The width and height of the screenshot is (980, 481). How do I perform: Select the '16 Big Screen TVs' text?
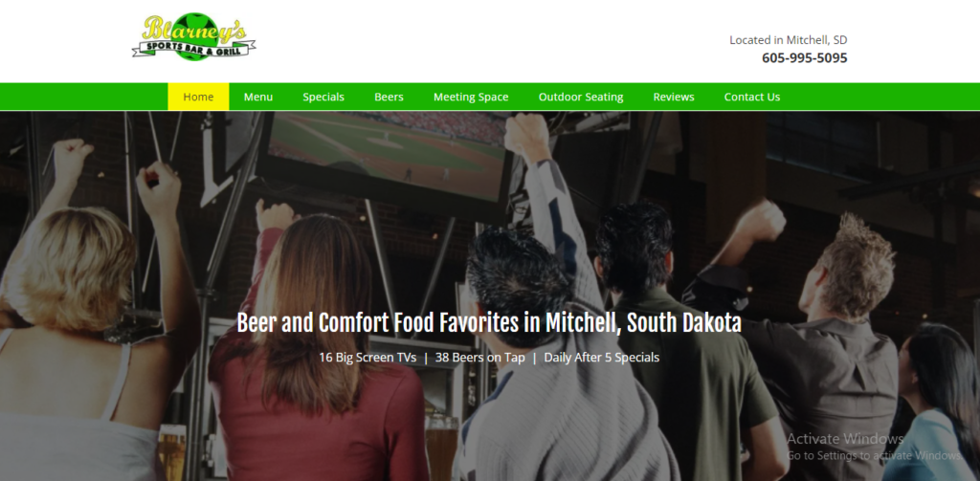(367, 358)
